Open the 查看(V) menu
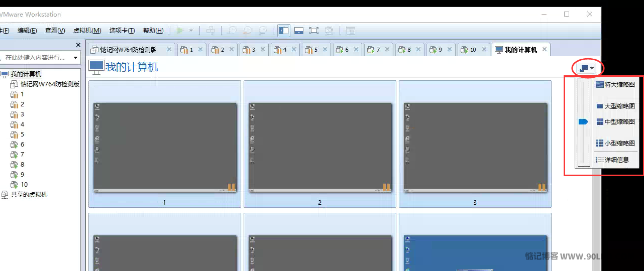 click(x=55, y=31)
